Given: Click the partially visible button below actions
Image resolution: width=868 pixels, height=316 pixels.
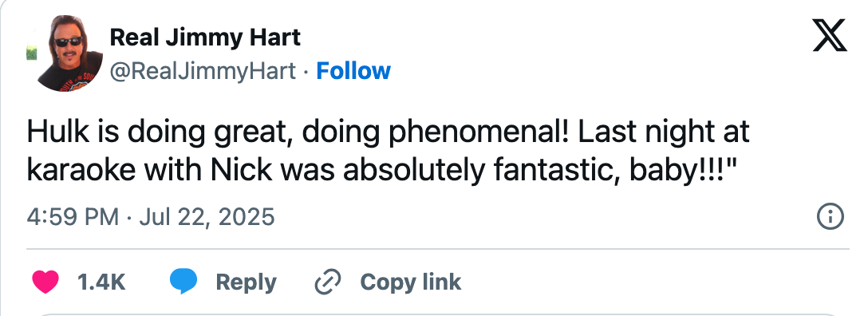Looking at the screenshot, I should [x=434, y=314].
